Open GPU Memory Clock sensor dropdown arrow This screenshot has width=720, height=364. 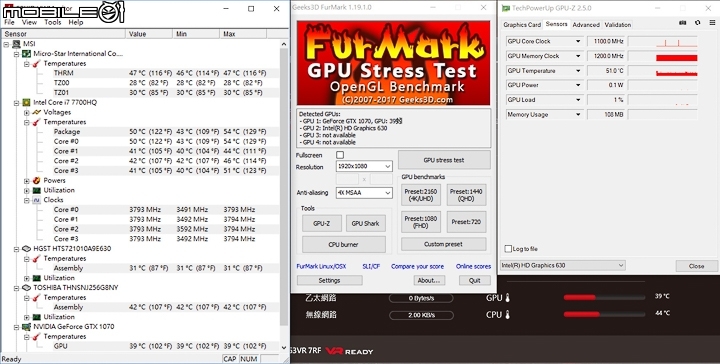pyautogui.click(x=578, y=56)
